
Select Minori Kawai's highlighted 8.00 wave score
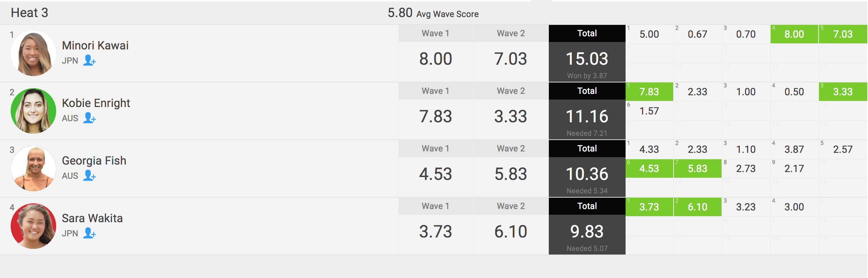[794, 34]
